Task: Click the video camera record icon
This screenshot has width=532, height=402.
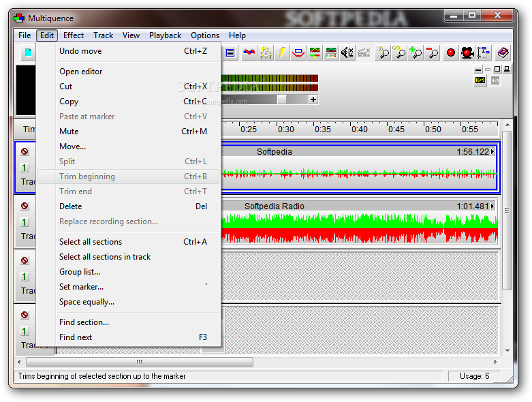Action: (x=467, y=52)
